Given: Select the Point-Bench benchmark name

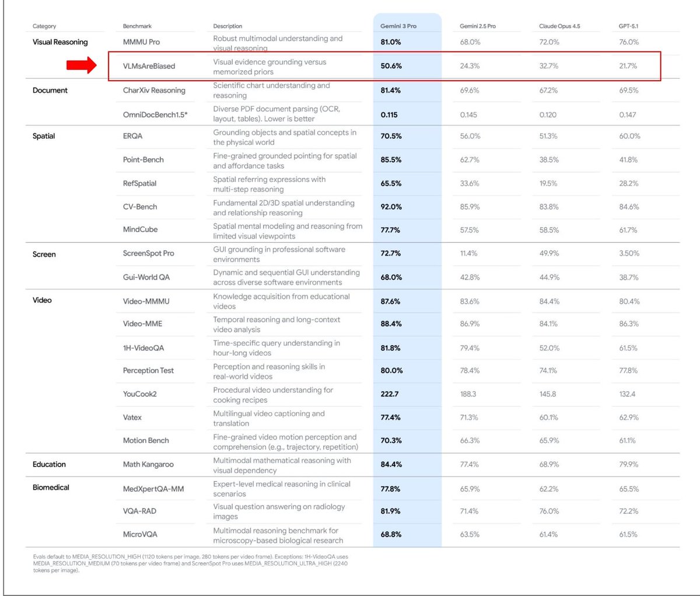Looking at the screenshot, I should [143, 160].
